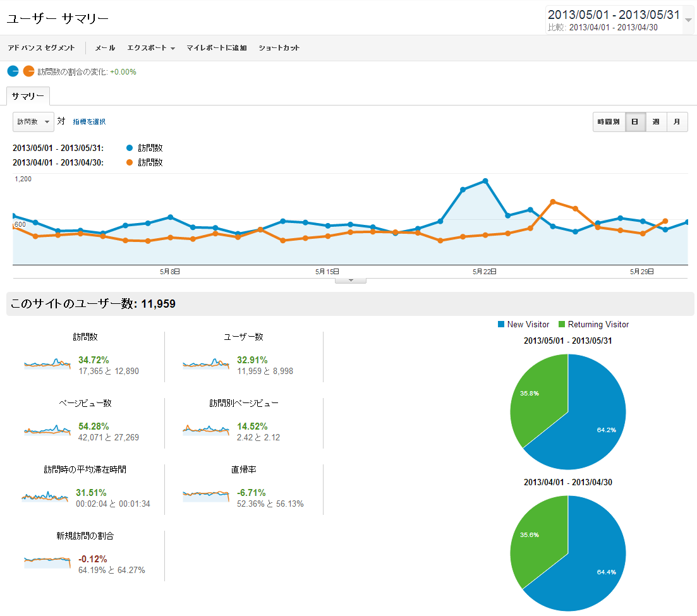Open アドバンス セグメント menu

point(41,48)
